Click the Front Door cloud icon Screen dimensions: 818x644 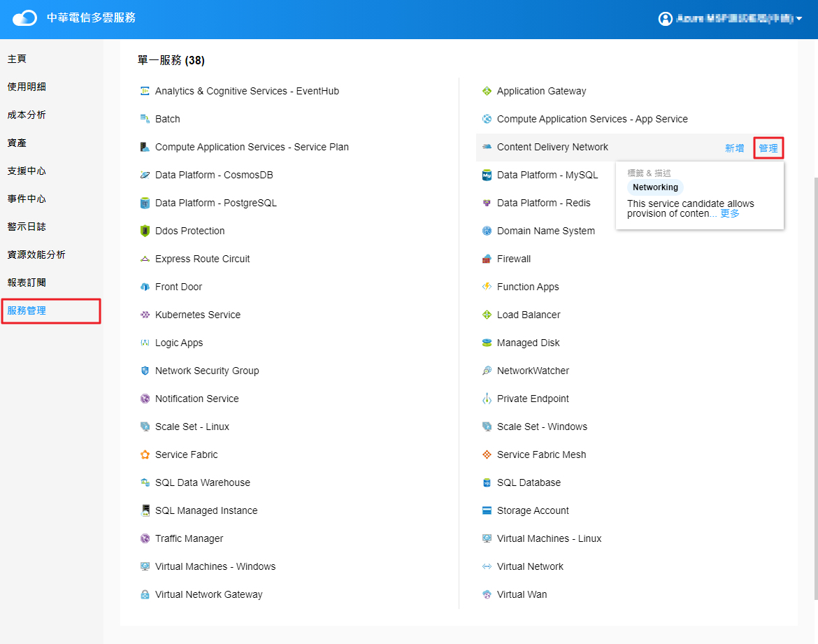pos(145,287)
